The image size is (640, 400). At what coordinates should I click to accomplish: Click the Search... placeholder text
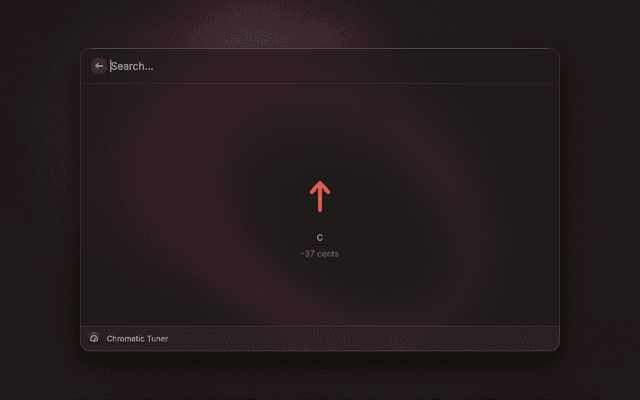coord(132,66)
